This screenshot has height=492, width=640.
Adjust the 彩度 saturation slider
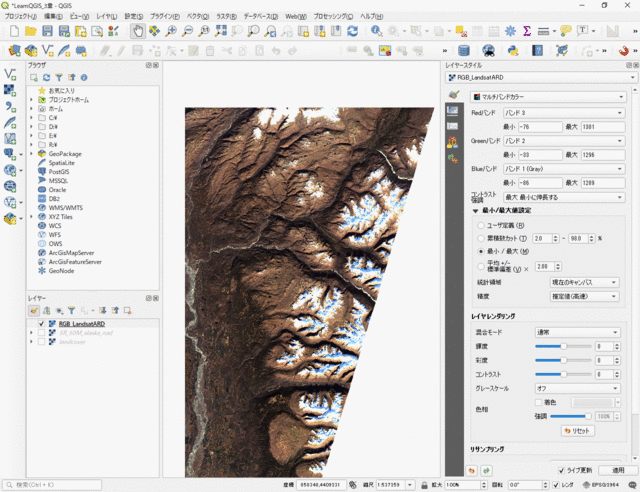(563, 360)
